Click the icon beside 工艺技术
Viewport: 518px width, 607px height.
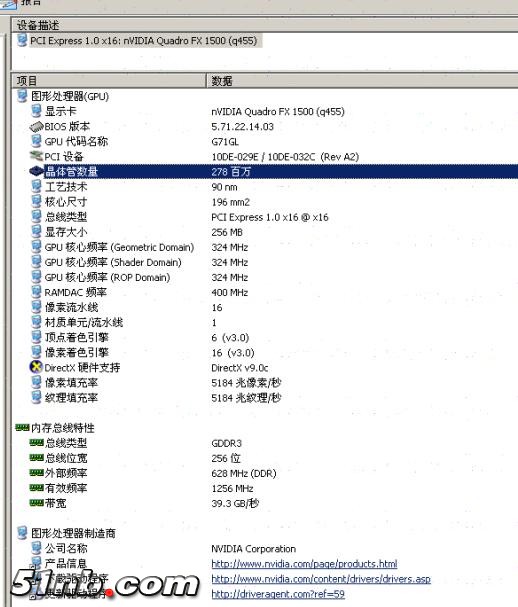pyautogui.click(x=36, y=187)
